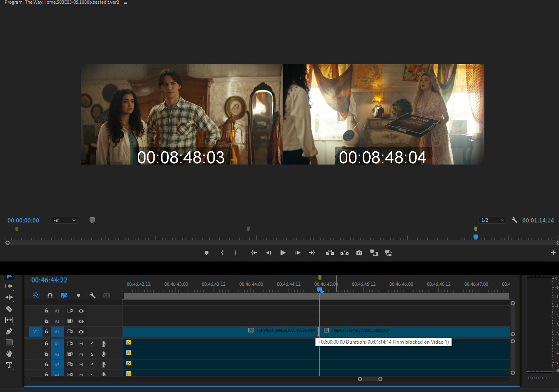Viewport: 559px width, 392px height.
Task: Open Program Monitor settings wrench
Action: [x=514, y=220]
